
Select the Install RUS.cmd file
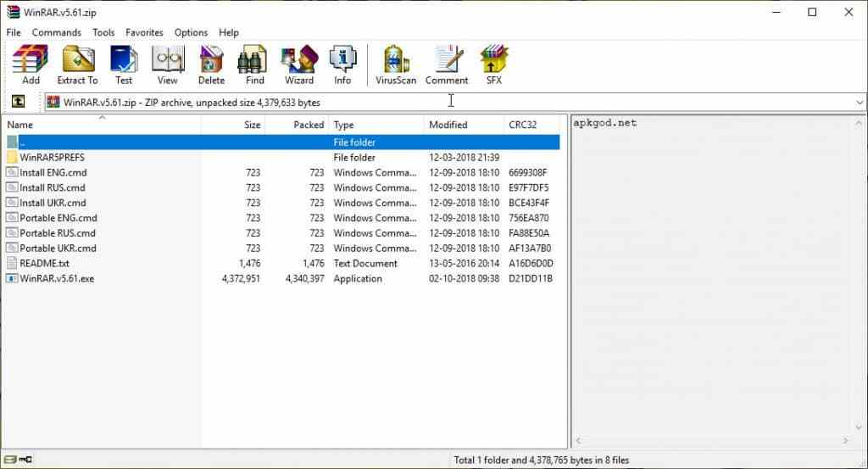pos(283,187)
